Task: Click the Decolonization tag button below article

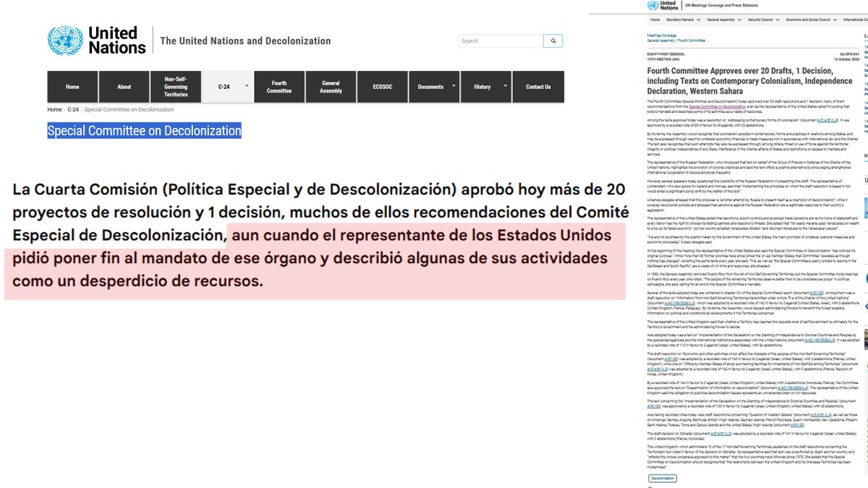Action: click(663, 479)
